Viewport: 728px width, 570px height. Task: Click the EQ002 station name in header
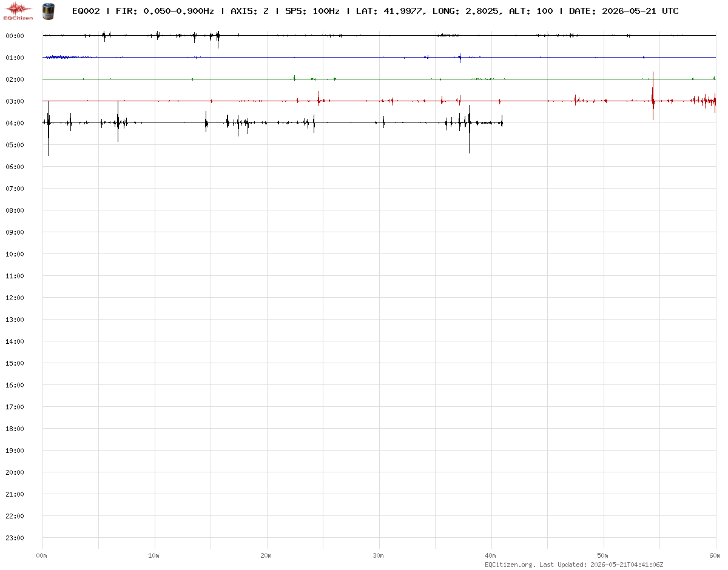[x=86, y=11]
